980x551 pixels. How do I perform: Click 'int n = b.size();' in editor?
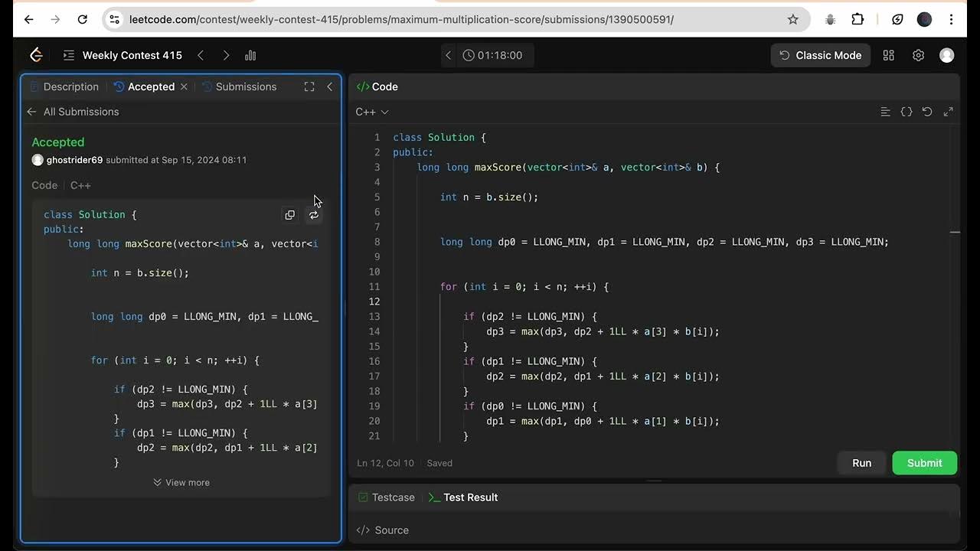pyautogui.click(x=489, y=197)
